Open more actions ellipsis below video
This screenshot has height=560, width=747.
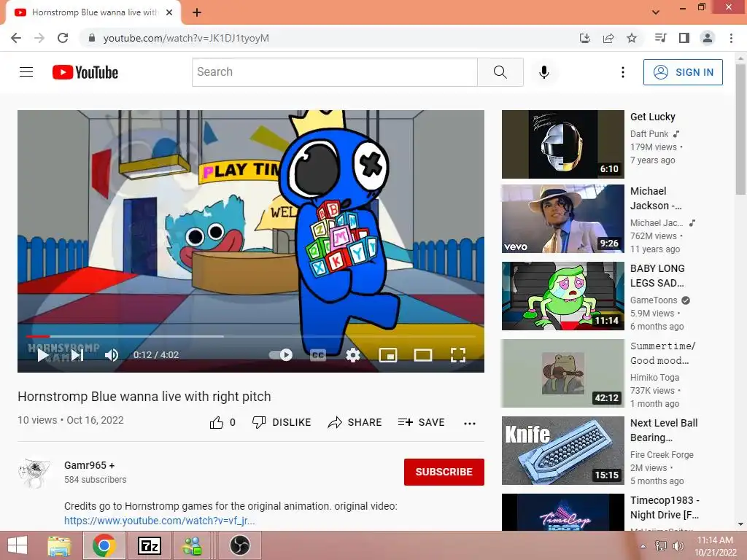pos(470,424)
